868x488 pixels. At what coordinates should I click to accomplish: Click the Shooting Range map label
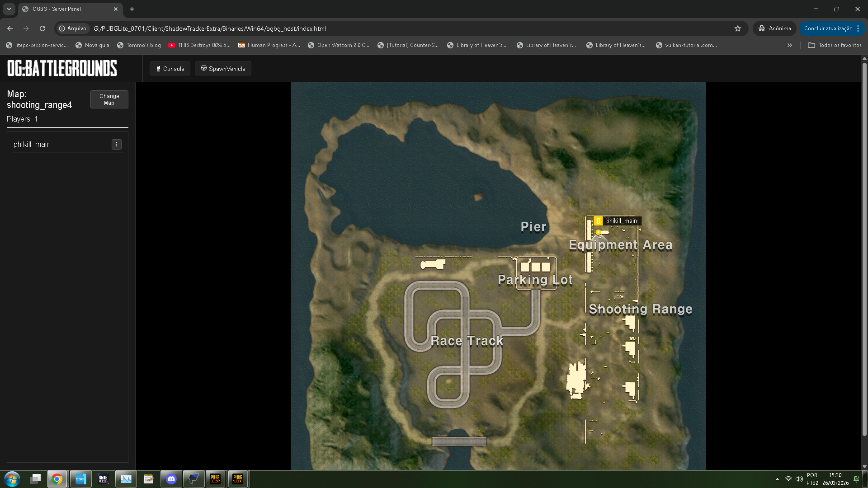point(641,309)
